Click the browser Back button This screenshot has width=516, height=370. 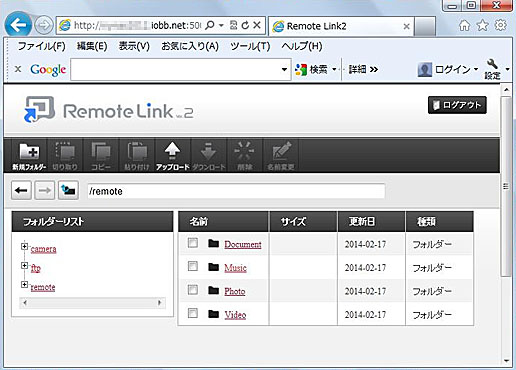click(18, 25)
